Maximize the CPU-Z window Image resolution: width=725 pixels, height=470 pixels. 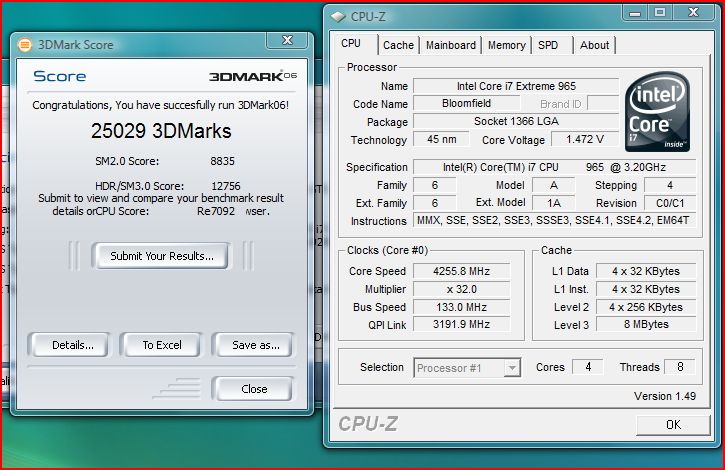660,12
